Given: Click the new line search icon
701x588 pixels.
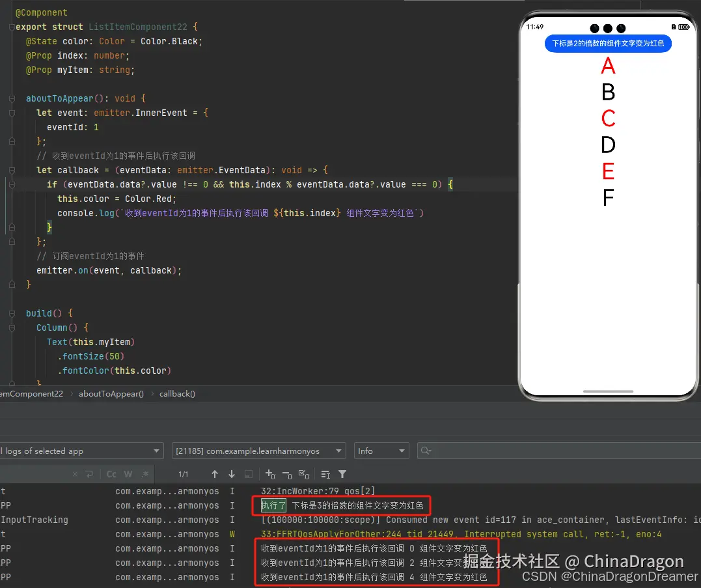Looking at the screenshot, I should [x=89, y=474].
